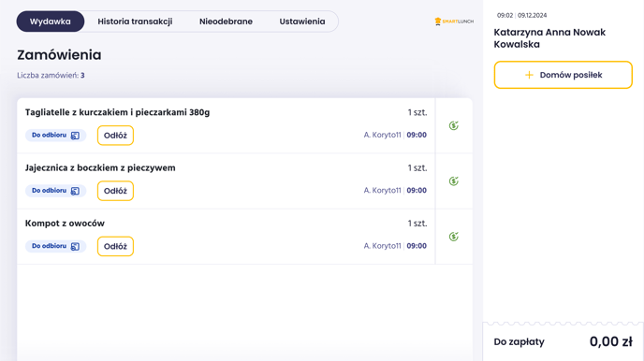This screenshot has height=361, width=644.
Task: Select 'Jajecznica z boczkiem z pieczywem' title
Action: point(100,167)
